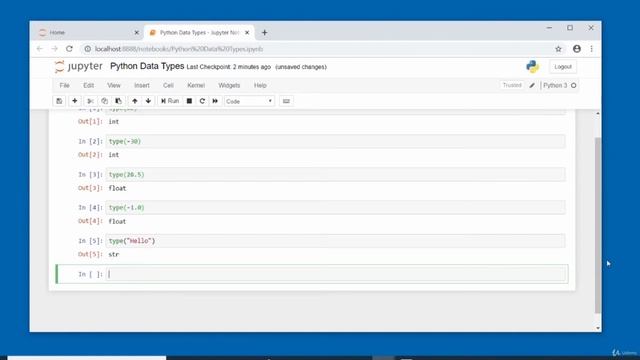Rename the notebook title Python Data Types
The width and height of the screenshot is (640, 360).
tap(147, 66)
